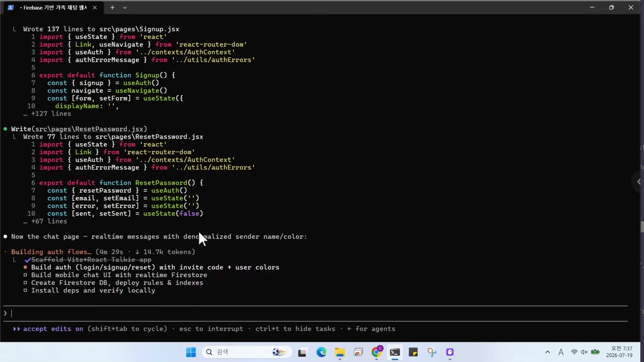Click the 'Now the chat page' message
This screenshot has width=644, height=362.
point(159,237)
